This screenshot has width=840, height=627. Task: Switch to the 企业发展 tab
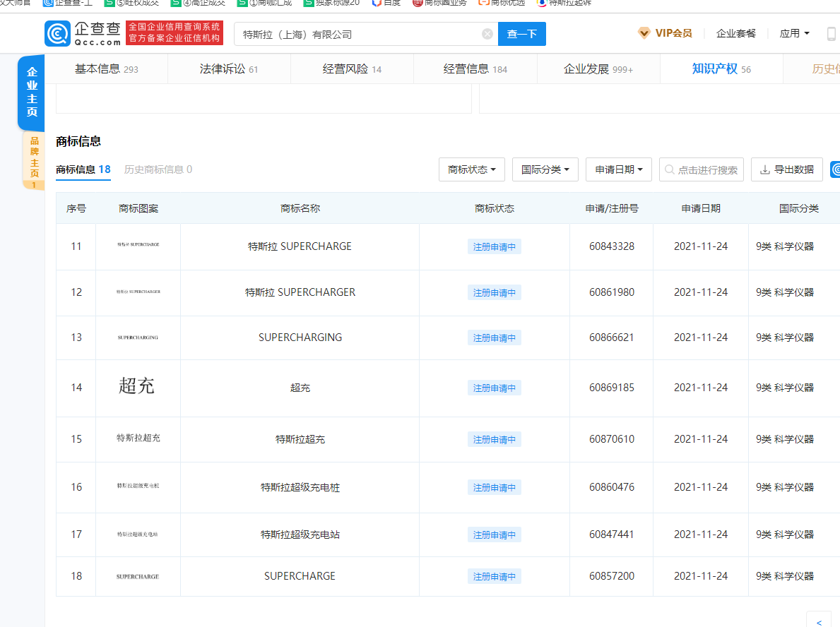click(x=598, y=69)
